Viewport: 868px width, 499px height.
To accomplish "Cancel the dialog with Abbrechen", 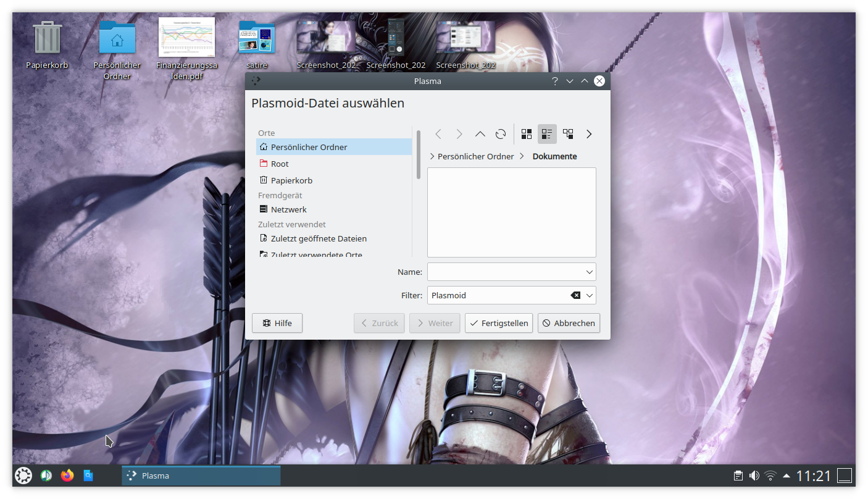I will [x=569, y=323].
